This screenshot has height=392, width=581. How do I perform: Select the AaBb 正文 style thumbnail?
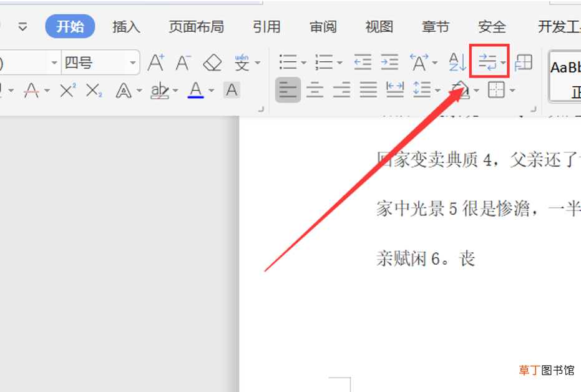[565, 77]
